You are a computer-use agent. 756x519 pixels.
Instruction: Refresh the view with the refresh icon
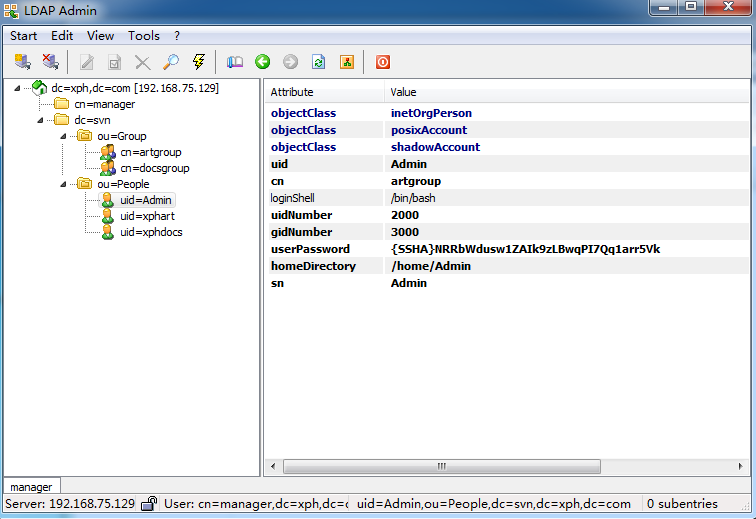[319, 62]
